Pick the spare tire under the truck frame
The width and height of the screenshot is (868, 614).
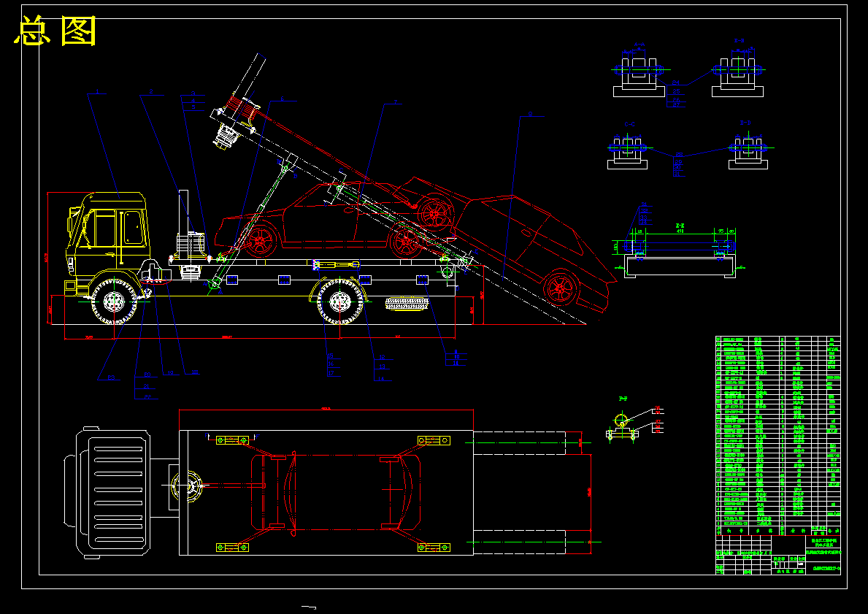(x=407, y=304)
